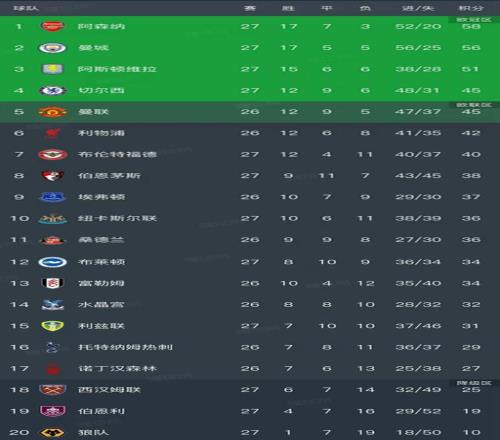Click the West Ham United badge

click(x=52, y=389)
